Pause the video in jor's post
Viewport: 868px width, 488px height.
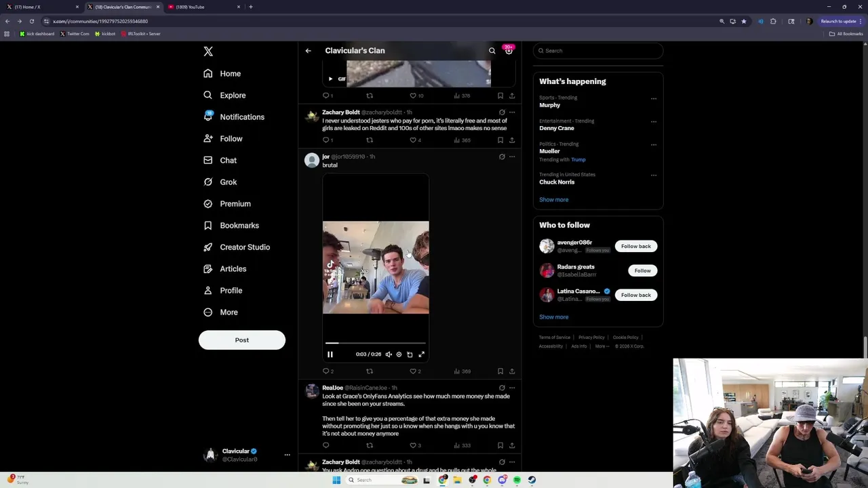[330, 354]
